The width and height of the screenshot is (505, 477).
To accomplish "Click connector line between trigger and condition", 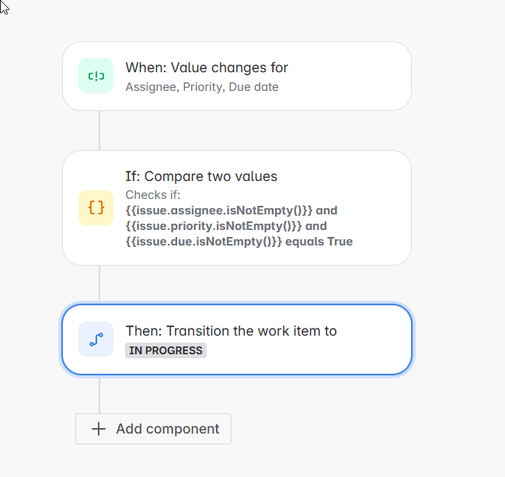I will coord(99,130).
